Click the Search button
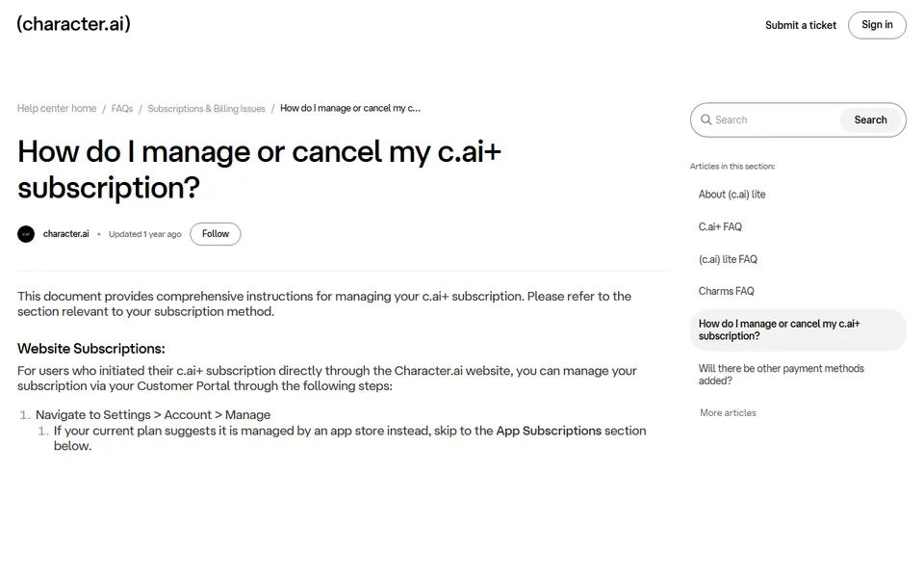 870,119
